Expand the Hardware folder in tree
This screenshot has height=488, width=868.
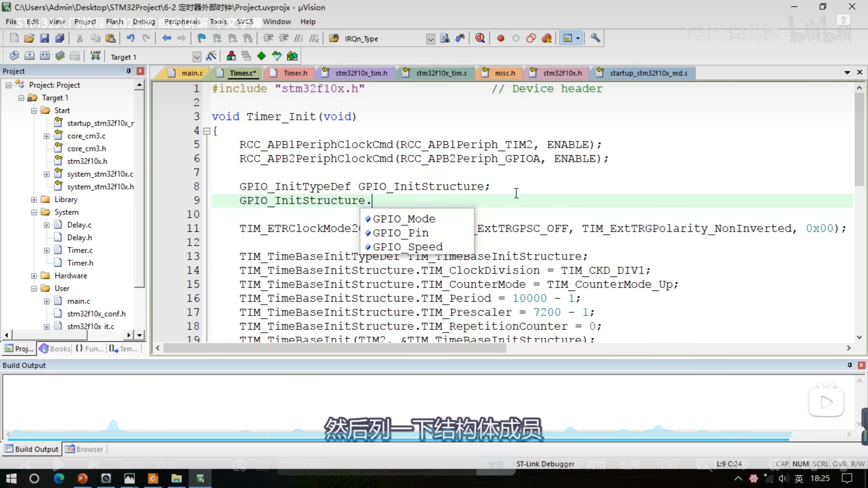[x=34, y=276]
